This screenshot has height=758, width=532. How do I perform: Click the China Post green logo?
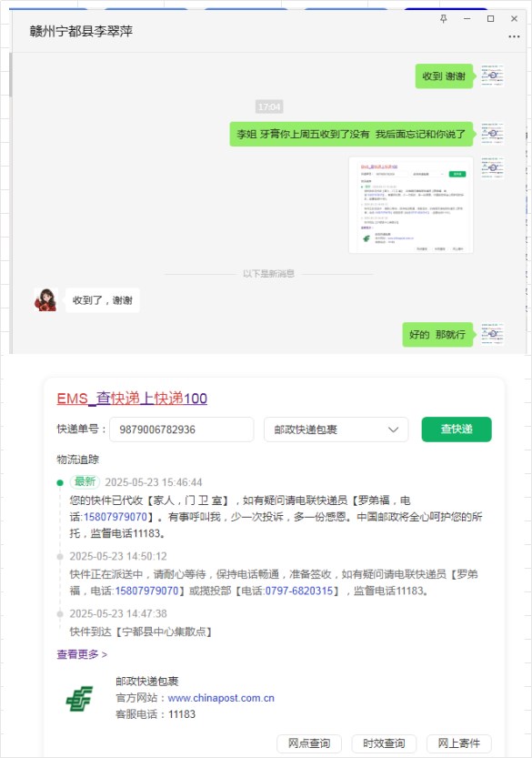[x=79, y=698]
